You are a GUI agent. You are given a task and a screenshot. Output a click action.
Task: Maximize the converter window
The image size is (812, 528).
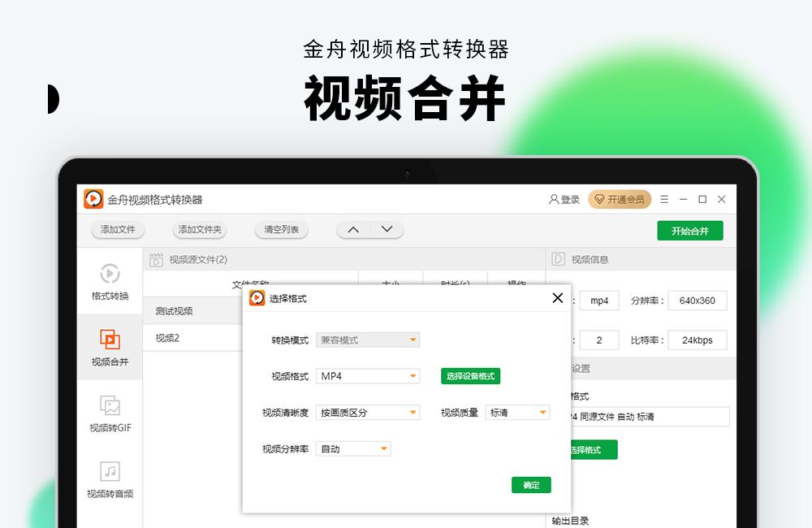point(702,200)
